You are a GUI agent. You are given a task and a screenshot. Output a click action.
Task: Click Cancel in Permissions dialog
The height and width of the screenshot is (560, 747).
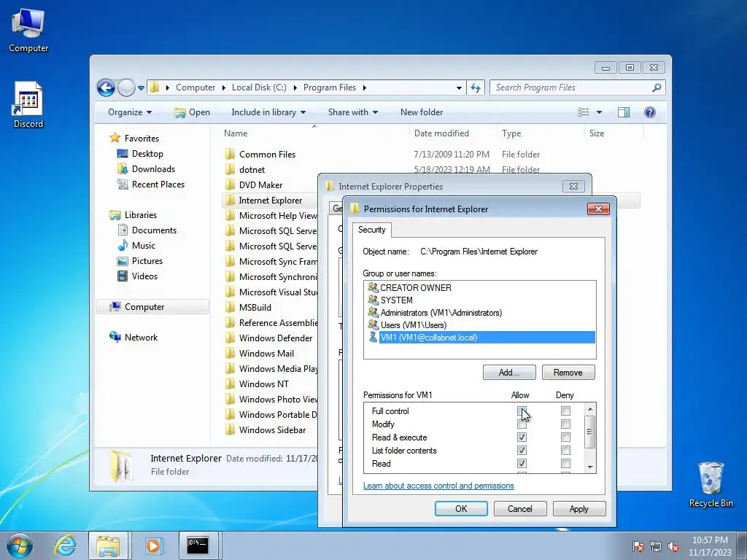(520, 508)
